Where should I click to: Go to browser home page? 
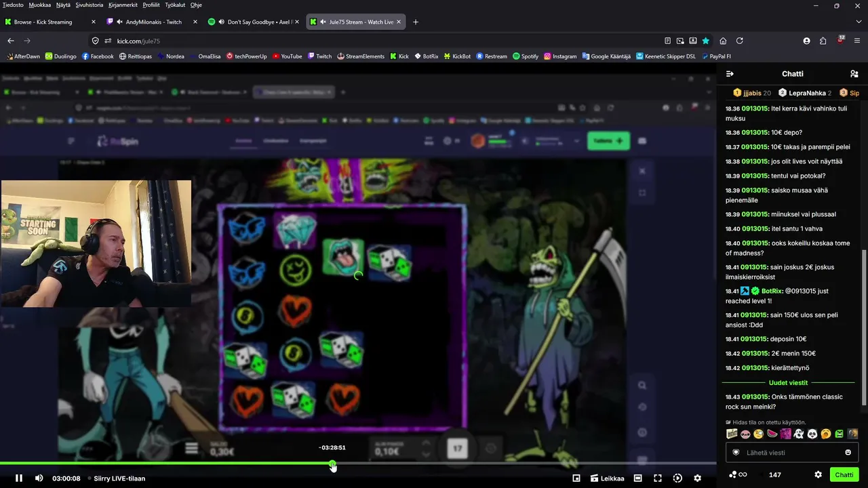tap(723, 41)
